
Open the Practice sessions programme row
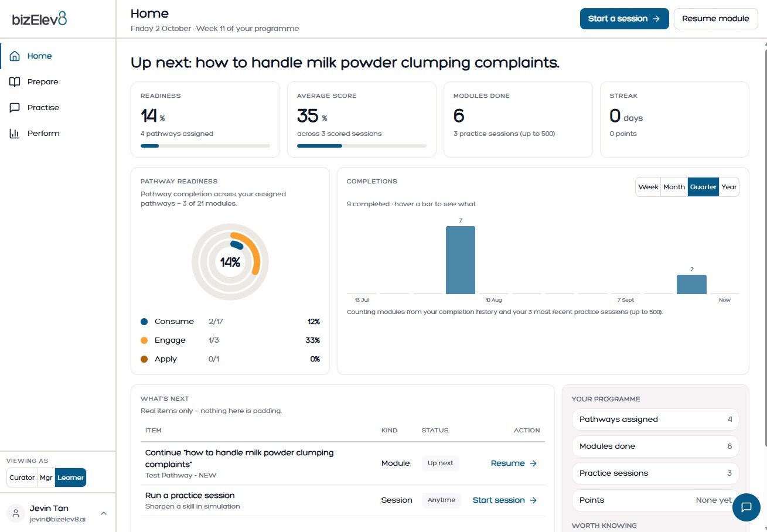pyautogui.click(x=656, y=473)
